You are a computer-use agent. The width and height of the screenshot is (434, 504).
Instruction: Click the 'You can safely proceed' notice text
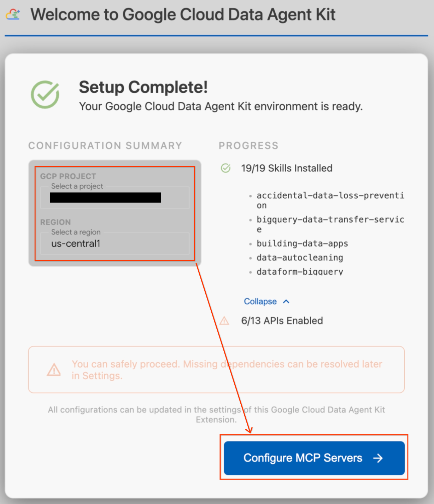[x=227, y=370]
